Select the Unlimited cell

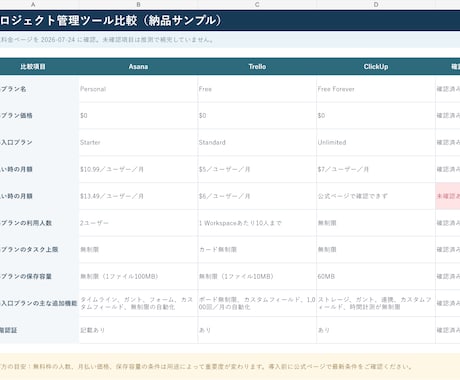pyautogui.click(x=376, y=142)
